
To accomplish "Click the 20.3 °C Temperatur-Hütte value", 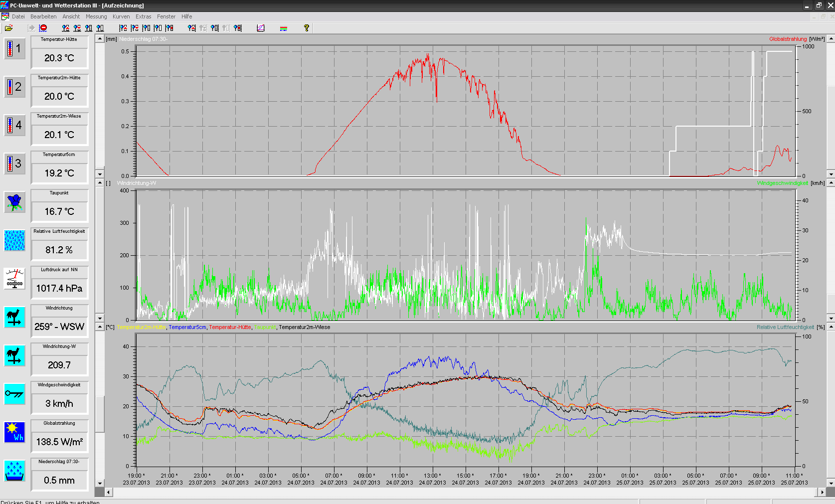I will pos(59,58).
